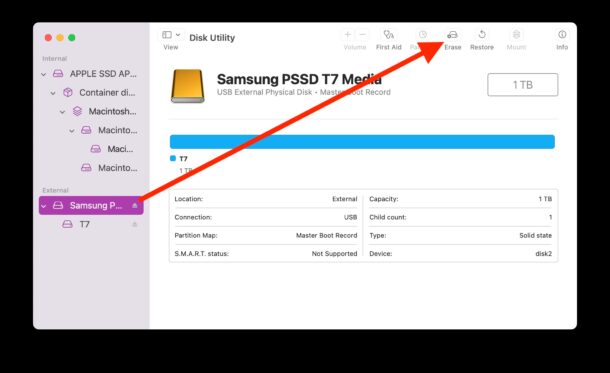Run First Aid from the toolbar
610x373 pixels.
coord(389,35)
